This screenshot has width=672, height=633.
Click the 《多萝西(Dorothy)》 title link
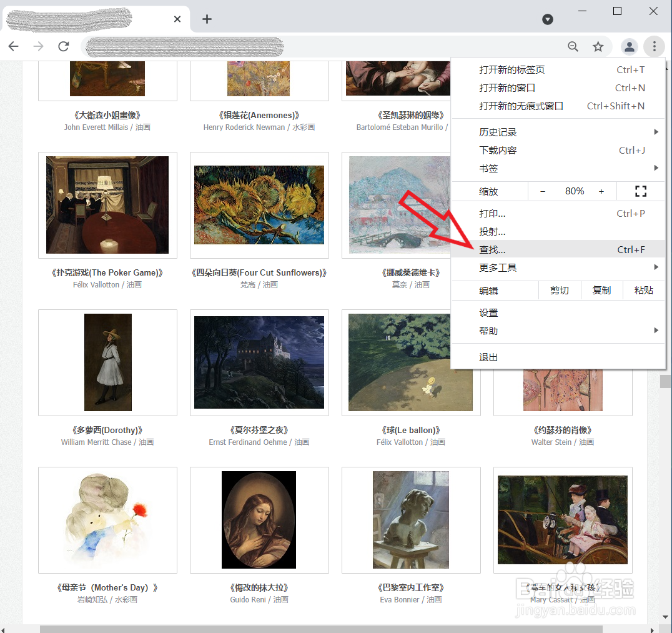[107, 430]
